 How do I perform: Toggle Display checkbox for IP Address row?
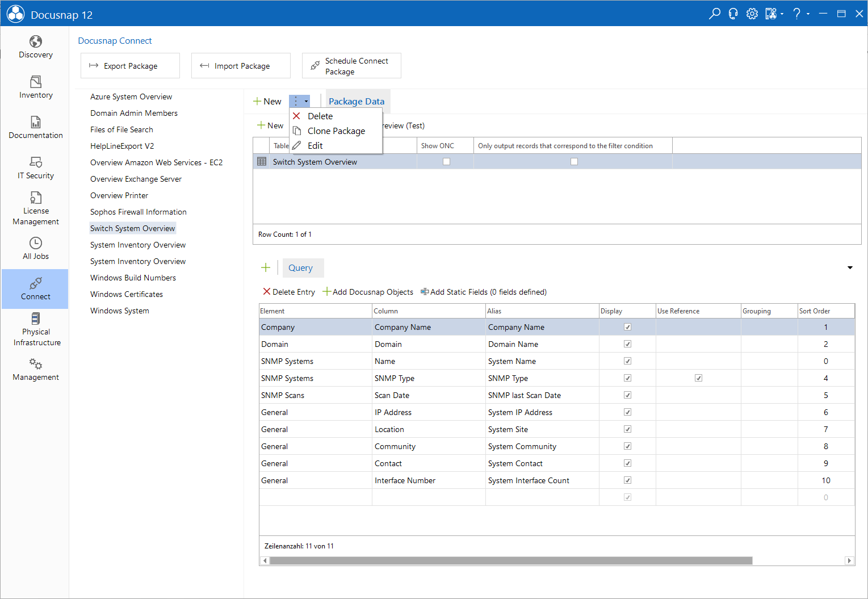click(x=627, y=412)
